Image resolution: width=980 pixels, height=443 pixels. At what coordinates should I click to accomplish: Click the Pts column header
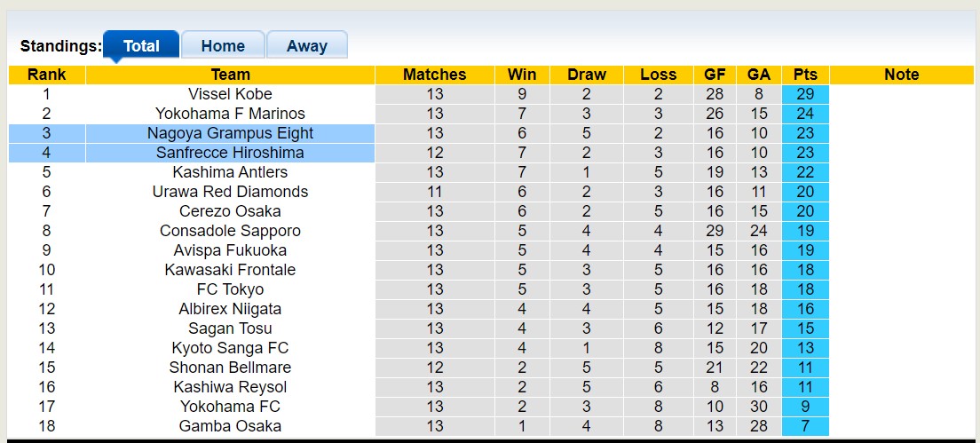tap(805, 75)
